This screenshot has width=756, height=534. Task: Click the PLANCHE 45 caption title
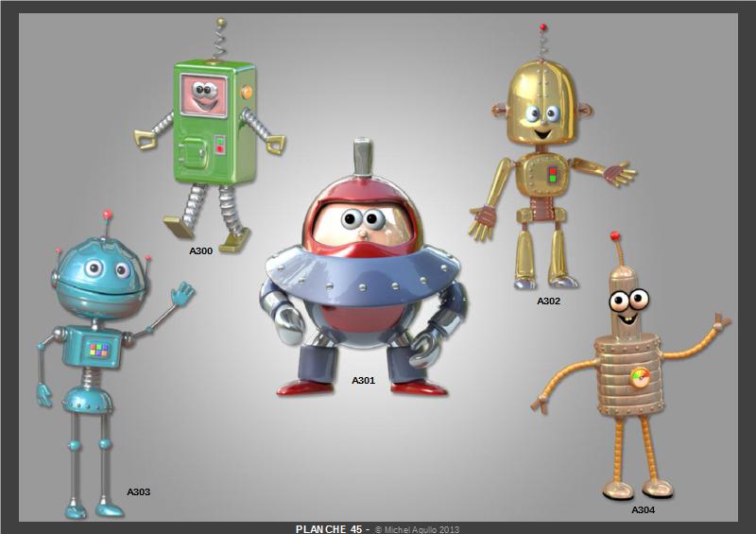328,529
